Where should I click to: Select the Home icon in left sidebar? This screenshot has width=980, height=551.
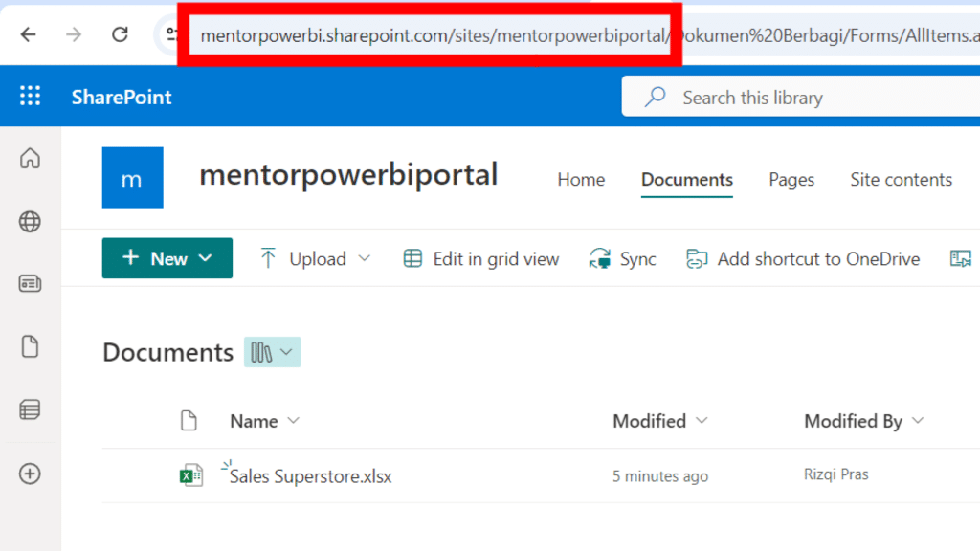tap(30, 159)
